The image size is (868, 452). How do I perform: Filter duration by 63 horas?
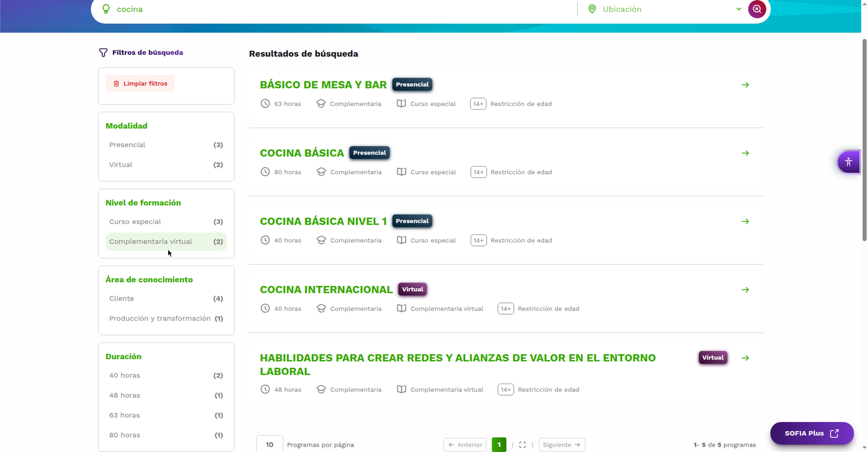point(166,416)
